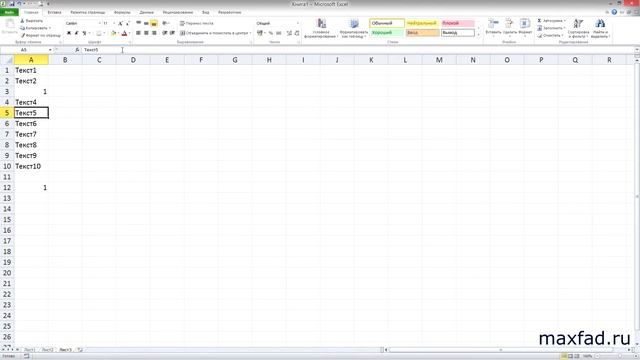This screenshot has height=360, width=640.
Task: Apply fill color with the paint bucket
Action: coord(113,33)
